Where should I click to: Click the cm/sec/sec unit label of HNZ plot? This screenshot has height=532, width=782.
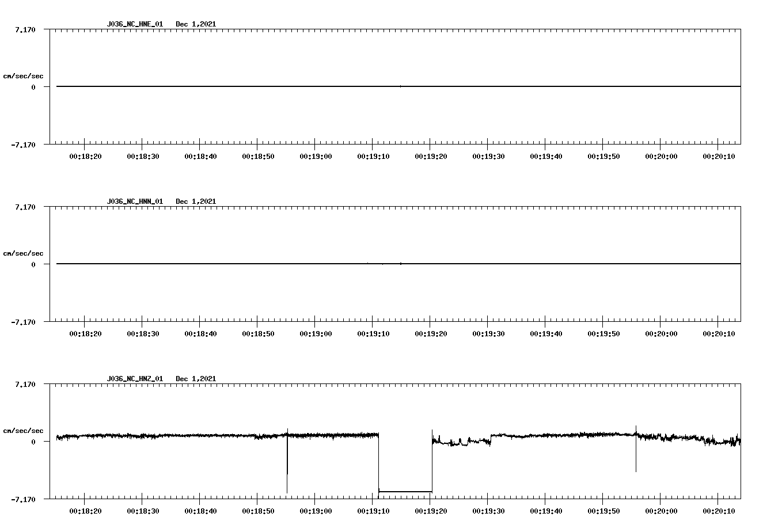(23, 431)
